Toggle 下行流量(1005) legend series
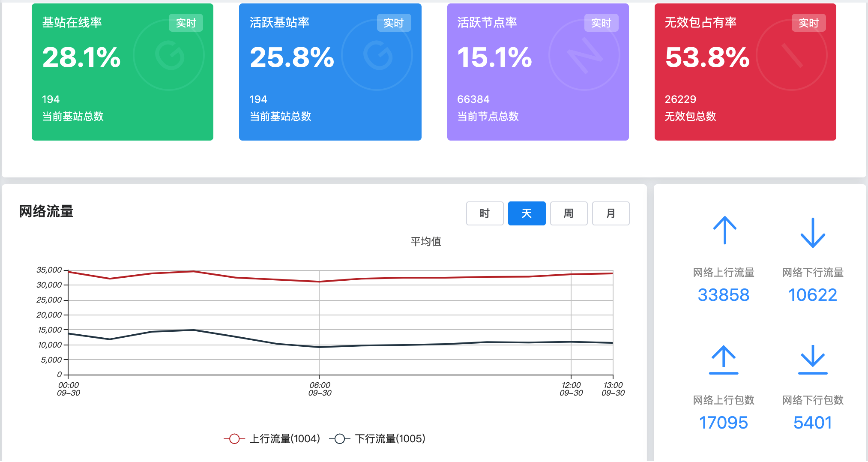Screen dimensions: 868x462 coord(377,439)
